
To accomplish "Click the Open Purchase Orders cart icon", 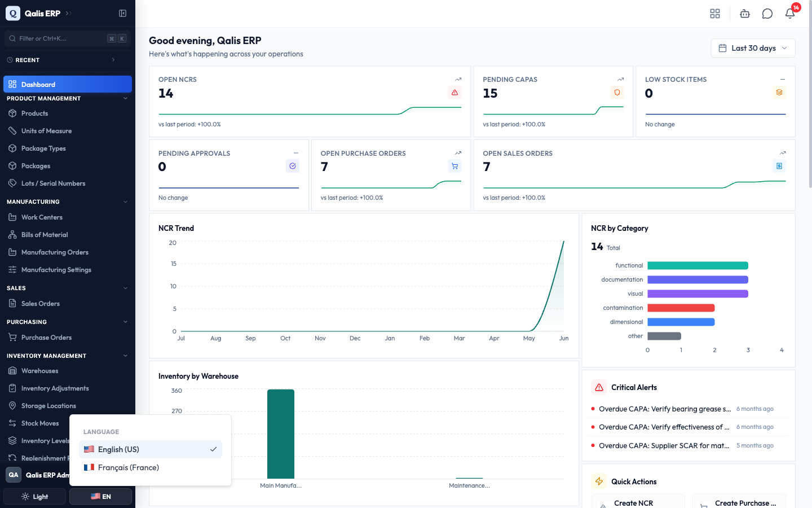I will (x=454, y=166).
